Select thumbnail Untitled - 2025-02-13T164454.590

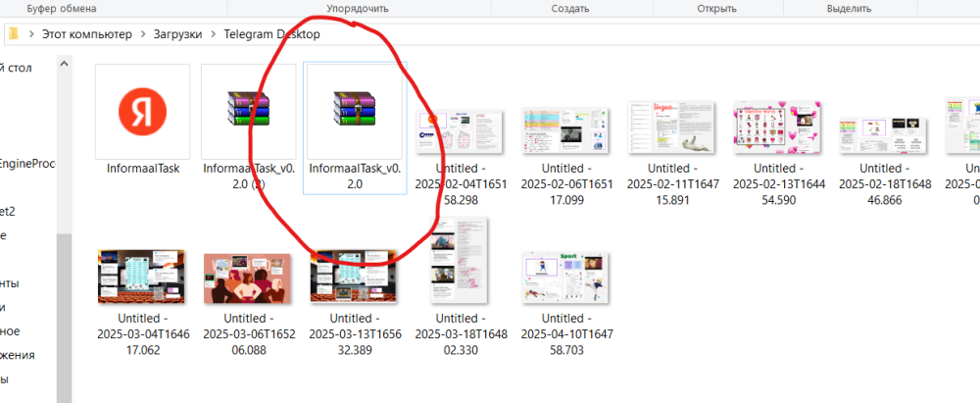[x=779, y=127]
